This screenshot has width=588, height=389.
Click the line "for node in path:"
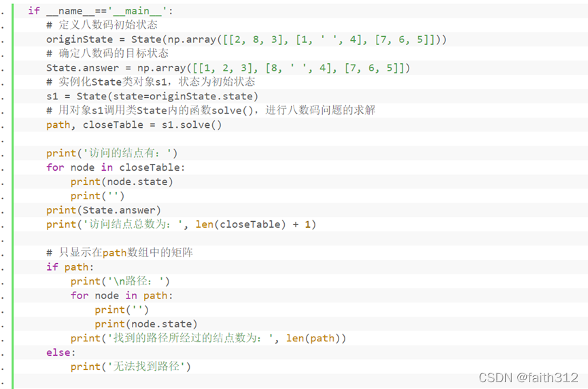tap(122, 296)
